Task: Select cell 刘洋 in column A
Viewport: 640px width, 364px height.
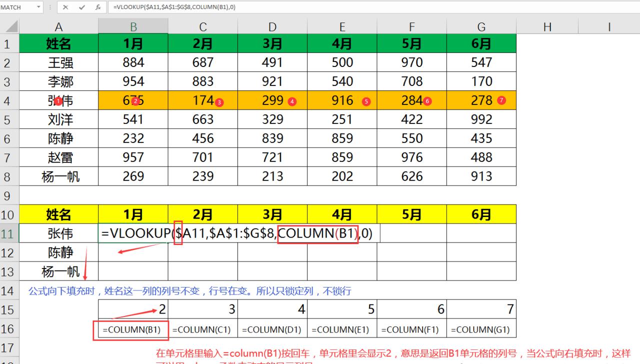Action: click(x=58, y=119)
